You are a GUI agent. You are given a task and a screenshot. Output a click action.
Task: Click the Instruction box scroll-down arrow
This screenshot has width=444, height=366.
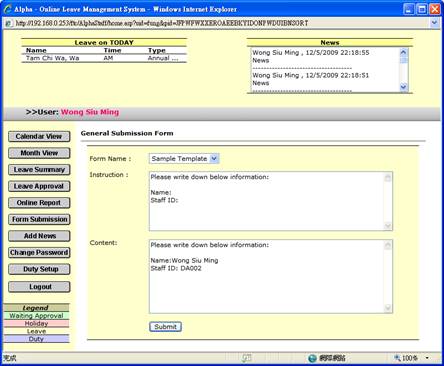click(388, 226)
